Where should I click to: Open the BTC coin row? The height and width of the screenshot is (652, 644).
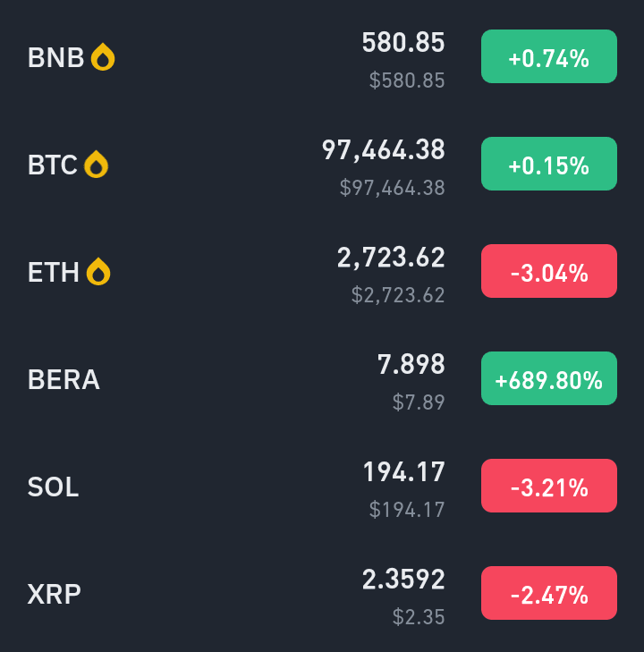[x=322, y=165]
